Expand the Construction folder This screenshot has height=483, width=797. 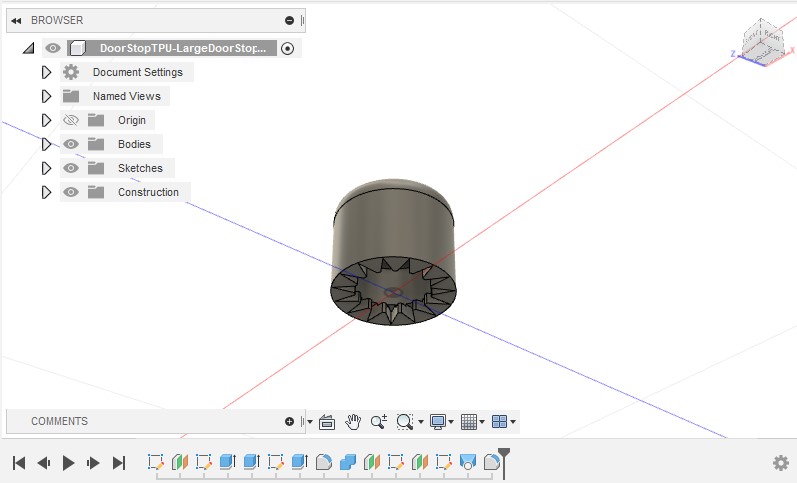[x=46, y=192]
